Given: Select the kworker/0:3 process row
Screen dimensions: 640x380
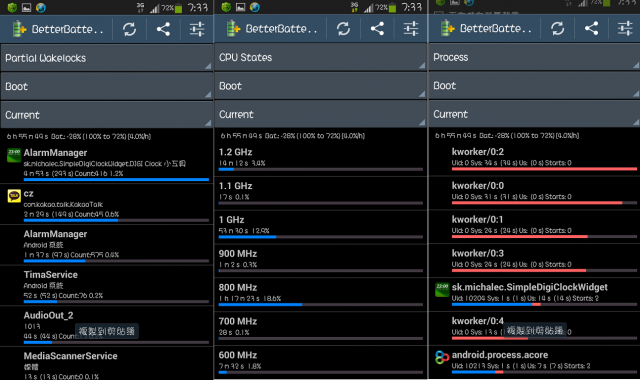Looking at the screenshot, I should [534, 260].
